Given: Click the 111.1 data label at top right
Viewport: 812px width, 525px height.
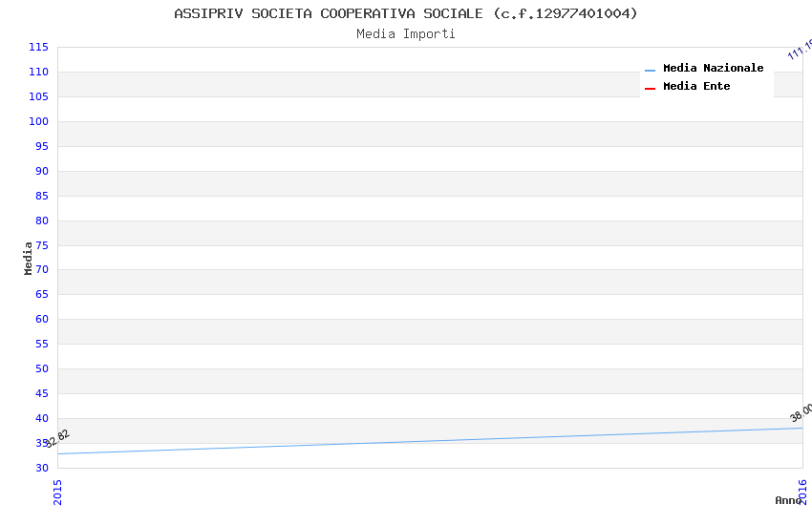Looking at the screenshot, I should 801,49.
